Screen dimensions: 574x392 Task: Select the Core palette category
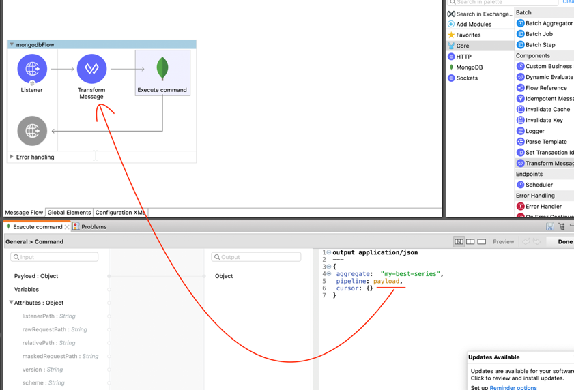click(x=480, y=46)
